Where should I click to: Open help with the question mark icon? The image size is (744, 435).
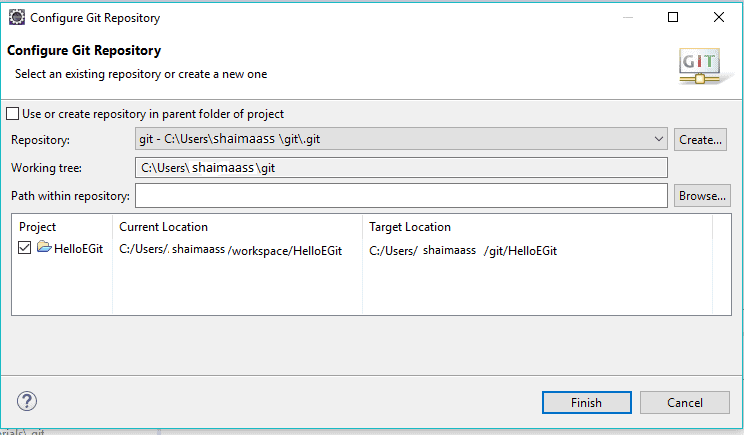coord(28,402)
